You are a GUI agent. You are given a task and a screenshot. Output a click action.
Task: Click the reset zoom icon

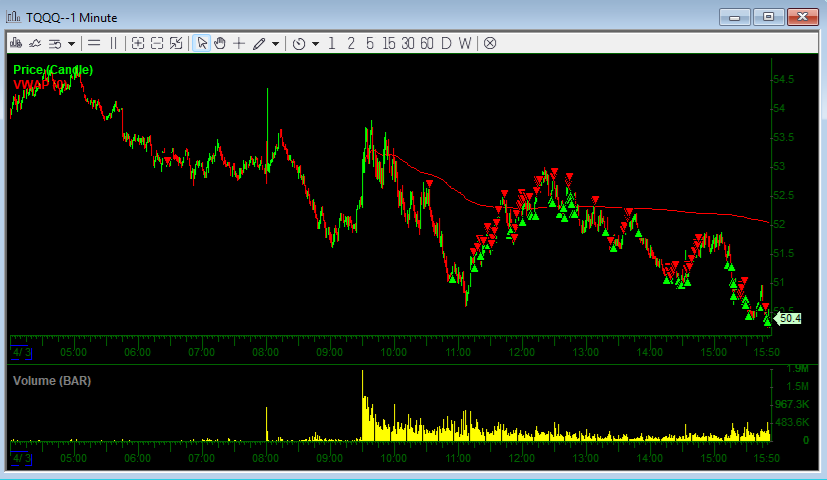[x=176, y=43]
